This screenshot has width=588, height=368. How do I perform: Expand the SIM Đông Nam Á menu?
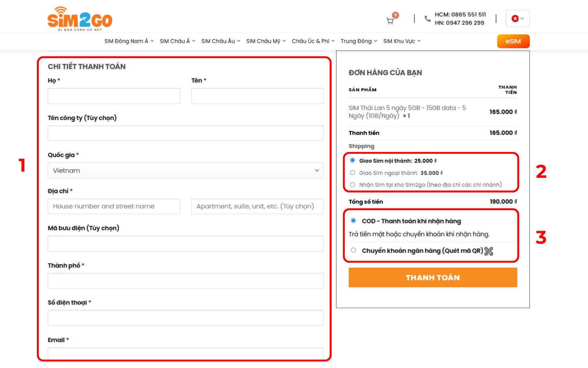click(x=129, y=41)
